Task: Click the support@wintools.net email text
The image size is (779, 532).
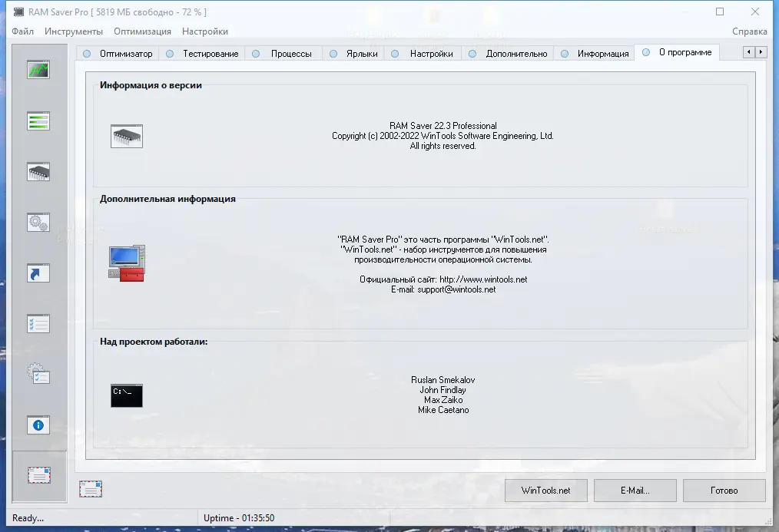Action: 456,289
